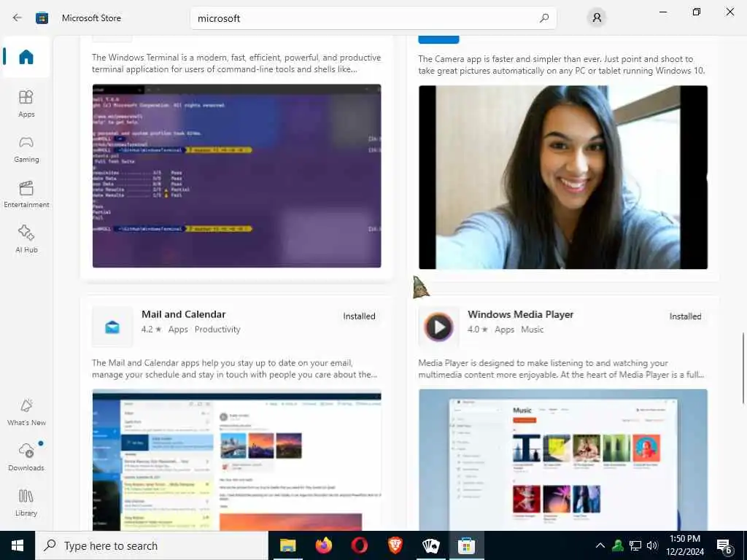
Task: Click the 4.0 star rating text
Action: [x=477, y=330]
